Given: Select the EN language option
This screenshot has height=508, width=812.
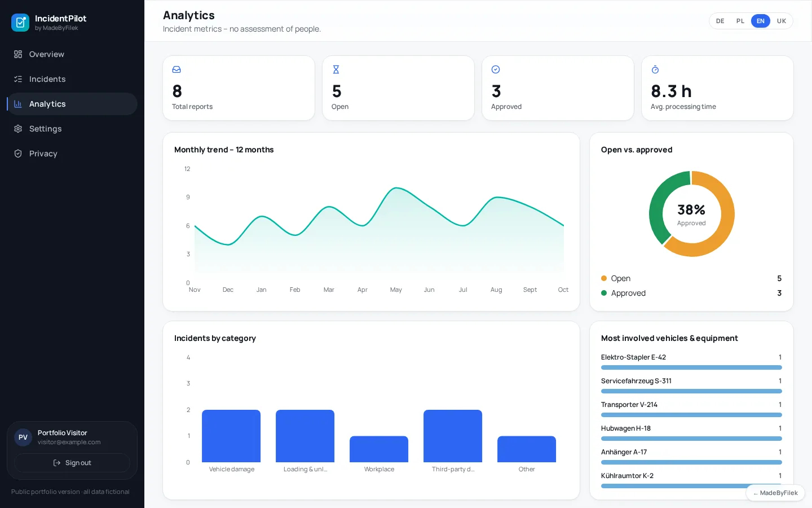Looking at the screenshot, I should click(761, 21).
